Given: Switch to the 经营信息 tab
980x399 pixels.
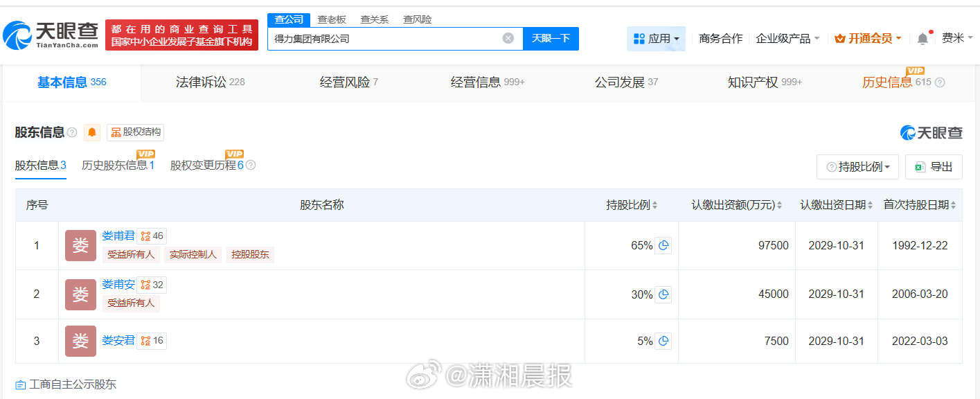Looking at the screenshot, I should coord(488,82).
